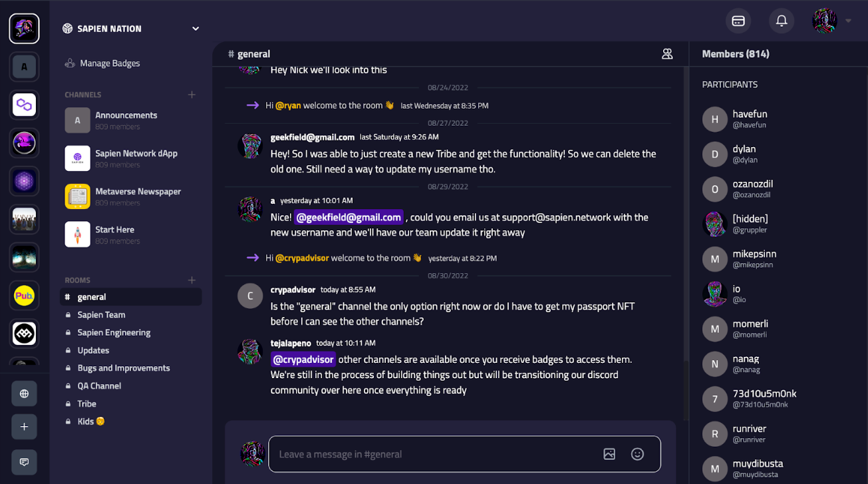
Task: Click the message input field for #general
Action: pos(432,454)
